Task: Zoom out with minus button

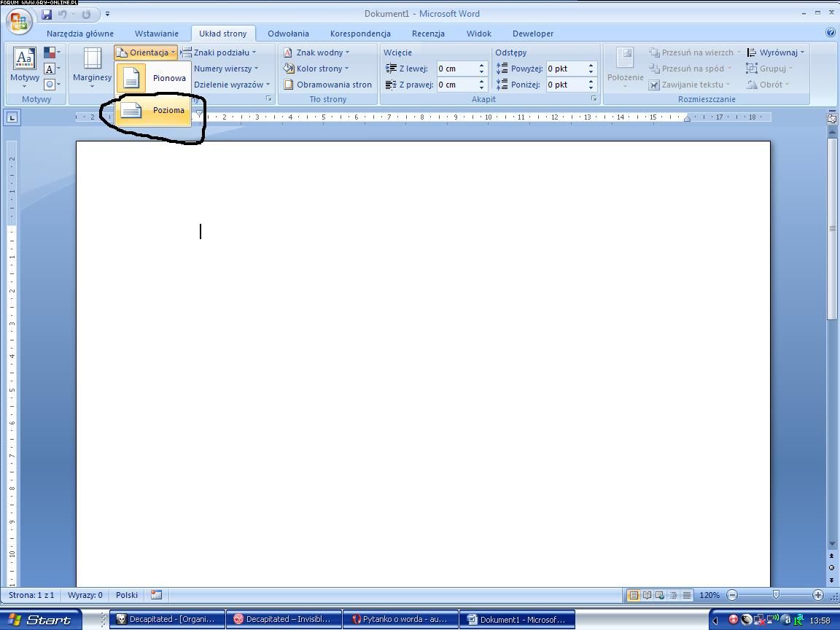Action: pos(732,595)
